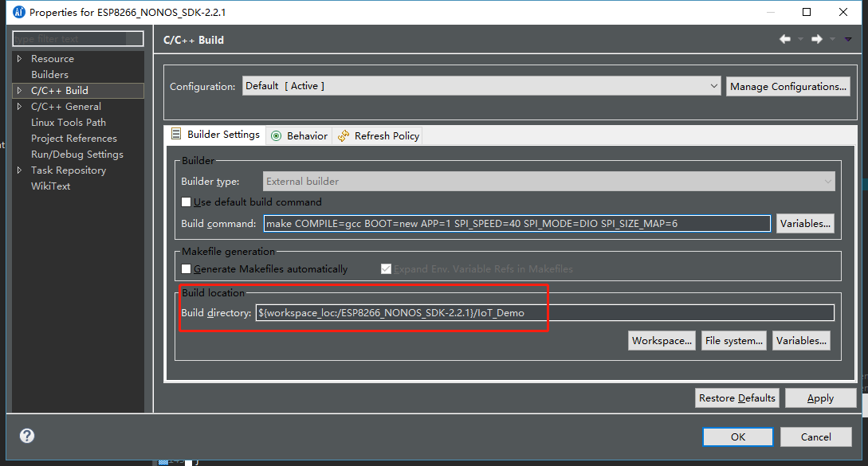
Task: Expand the Task Repository tree node
Action: coord(19,170)
